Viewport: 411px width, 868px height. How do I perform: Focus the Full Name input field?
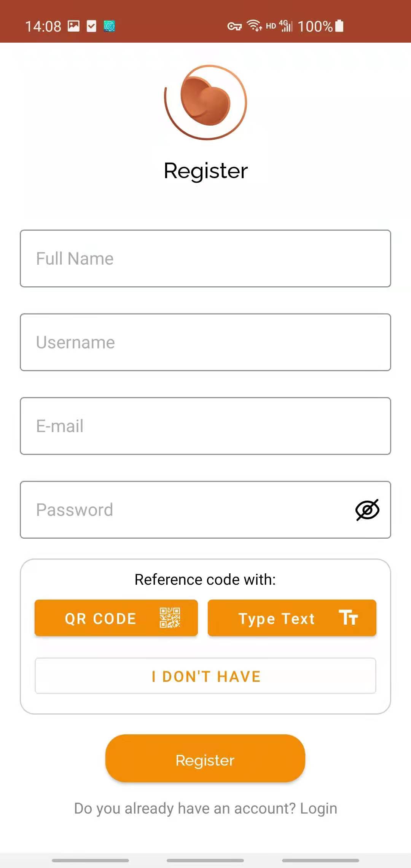(x=205, y=258)
